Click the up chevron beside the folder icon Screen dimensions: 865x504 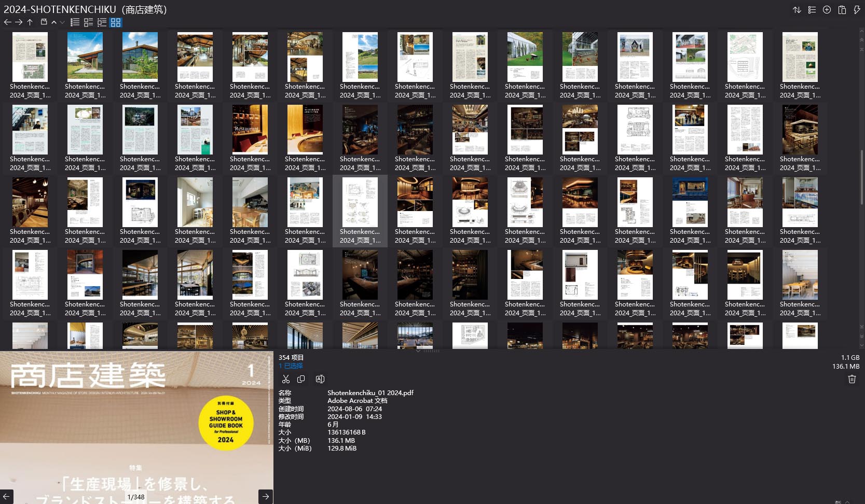click(x=54, y=22)
